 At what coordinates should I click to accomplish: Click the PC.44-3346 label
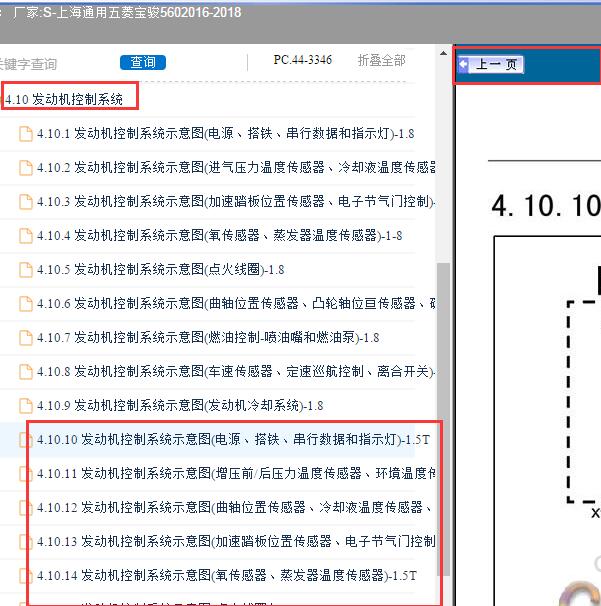click(303, 60)
